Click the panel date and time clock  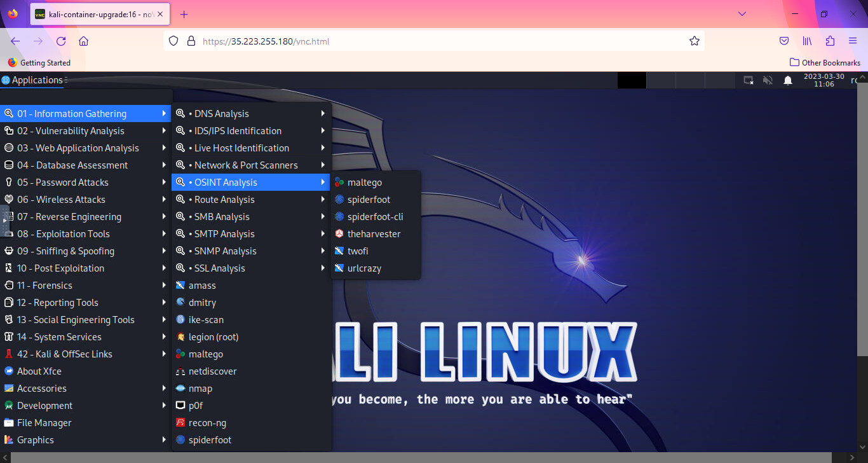click(x=824, y=80)
